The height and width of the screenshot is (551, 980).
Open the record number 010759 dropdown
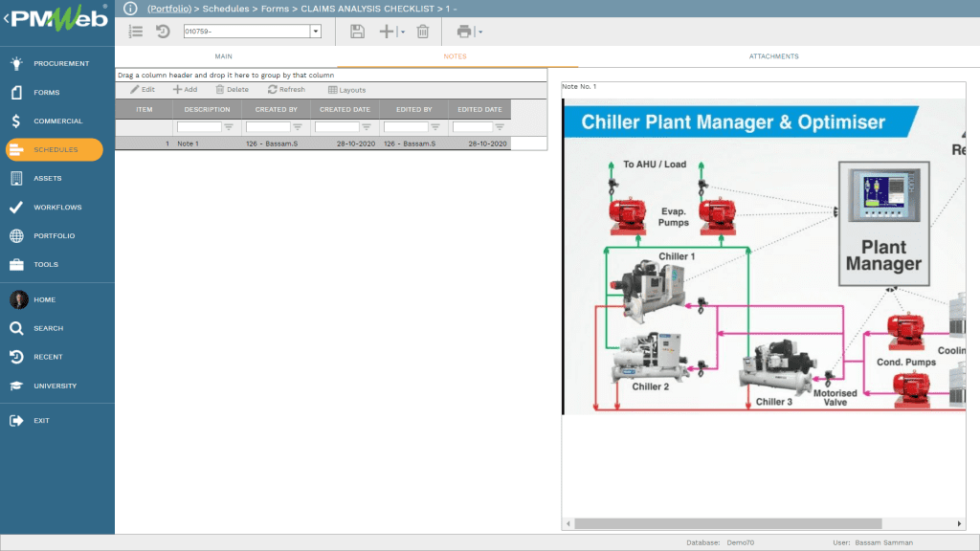pos(316,32)
